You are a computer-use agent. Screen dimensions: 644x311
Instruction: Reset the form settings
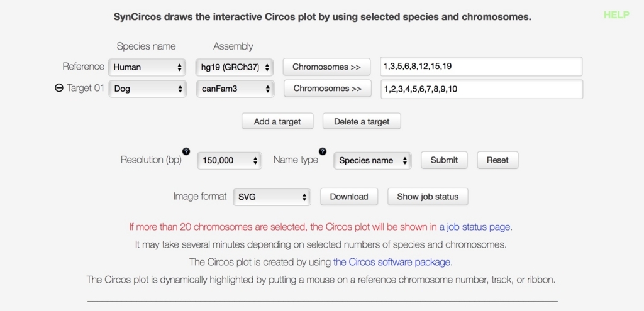point(497,160)
